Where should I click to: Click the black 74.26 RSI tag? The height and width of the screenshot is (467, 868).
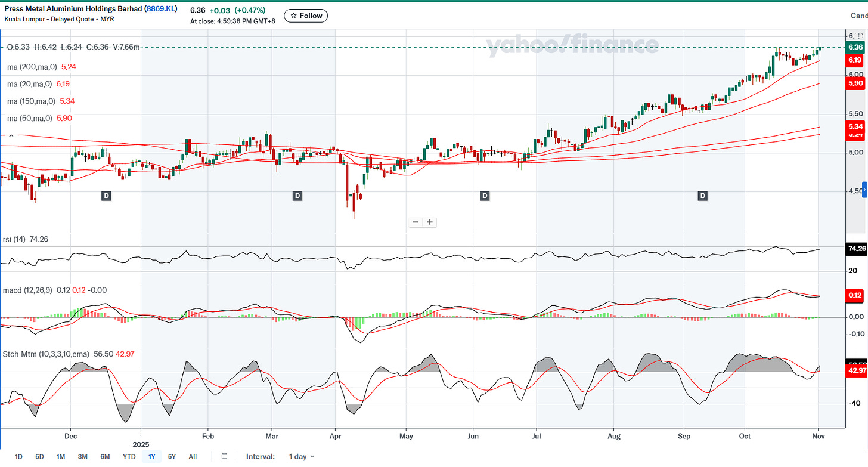coord(857,249)
